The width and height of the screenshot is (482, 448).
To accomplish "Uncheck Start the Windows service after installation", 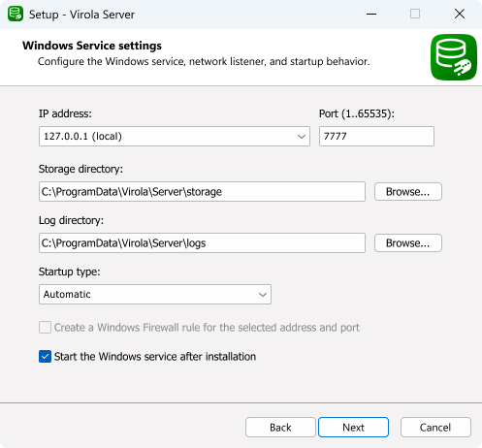I will [45, 357].
